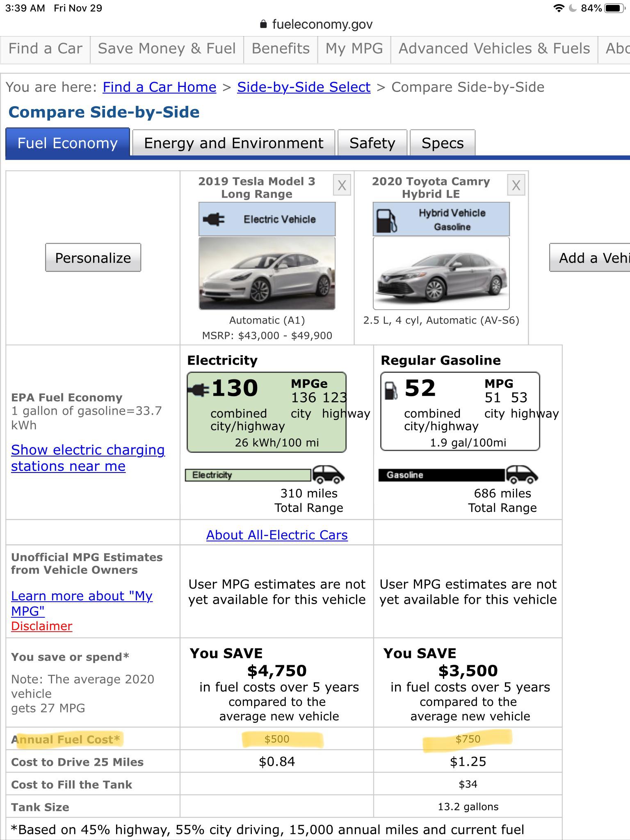Click the gas pump icon in Camry header

[386, 220]
